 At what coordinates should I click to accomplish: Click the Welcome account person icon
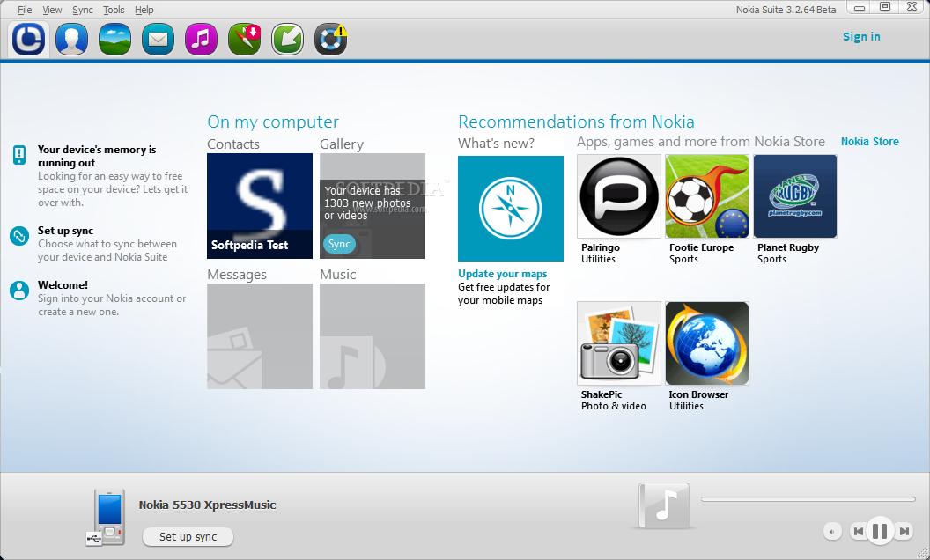(19, 290)
